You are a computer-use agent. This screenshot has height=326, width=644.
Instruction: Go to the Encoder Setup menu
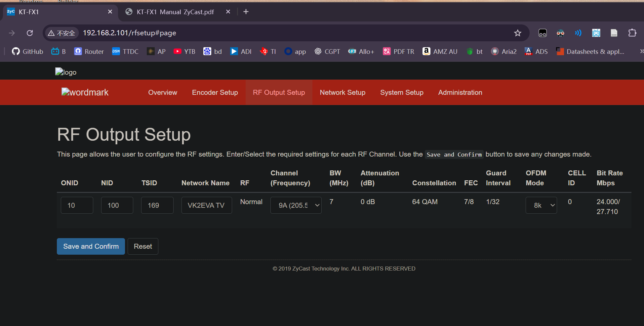[x=215, y=92]
